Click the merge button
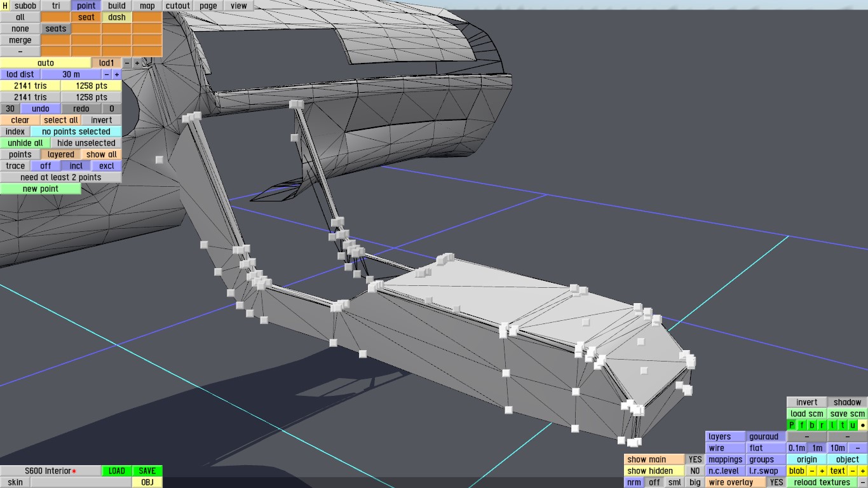Image resolution: width=868 pixels, height=488 pixels. pyautogui.click(x=20, y=40)
